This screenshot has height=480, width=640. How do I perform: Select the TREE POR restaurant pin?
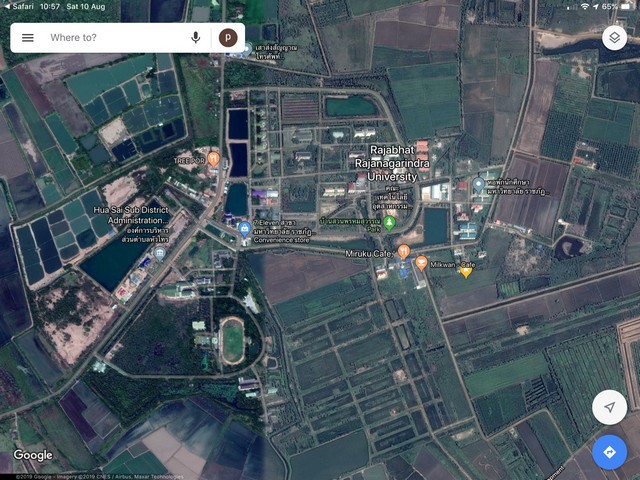click(213, 159)
